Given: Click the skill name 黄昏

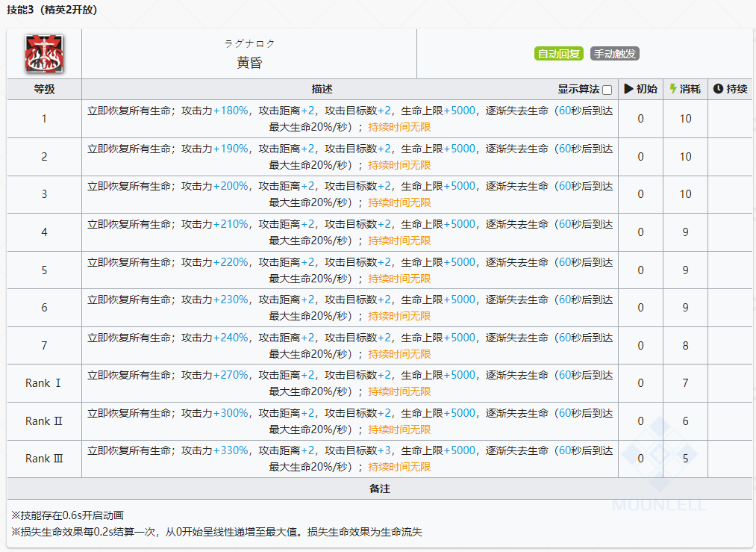Looking at the screenshot, I should (249, 63).
